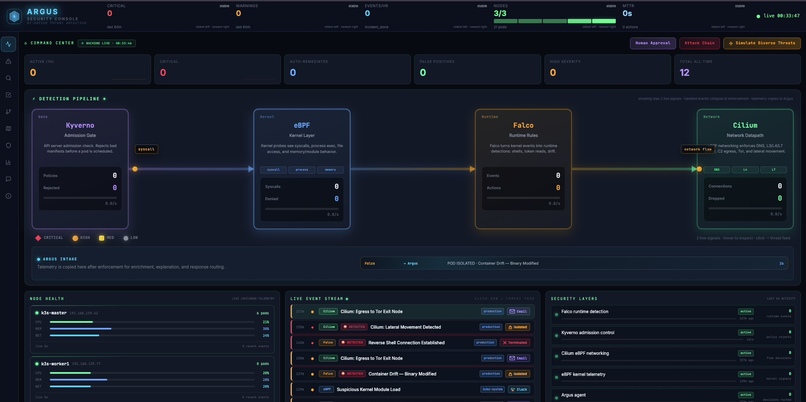
Task: Click the Argus hexagon logo icon
Action: tap(14, 16)
